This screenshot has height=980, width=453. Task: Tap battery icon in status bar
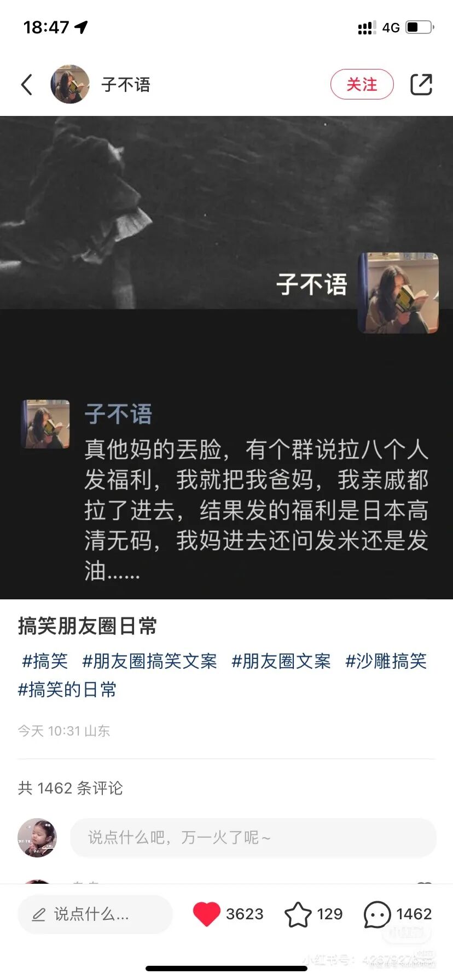420,27
